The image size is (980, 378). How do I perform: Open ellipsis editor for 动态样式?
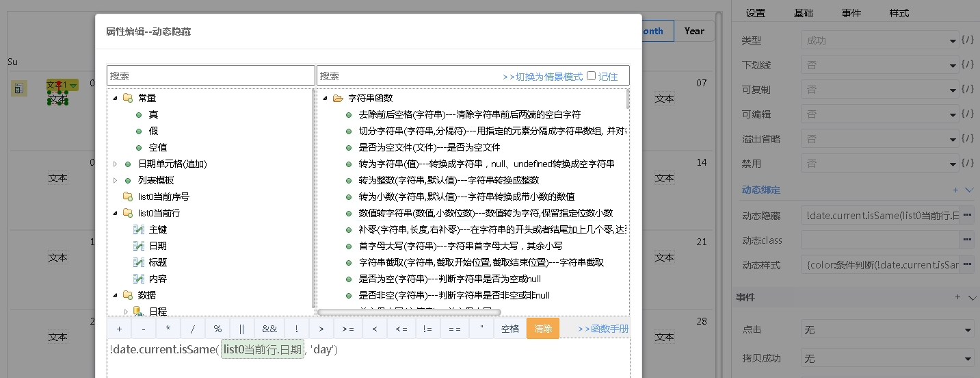967,264
